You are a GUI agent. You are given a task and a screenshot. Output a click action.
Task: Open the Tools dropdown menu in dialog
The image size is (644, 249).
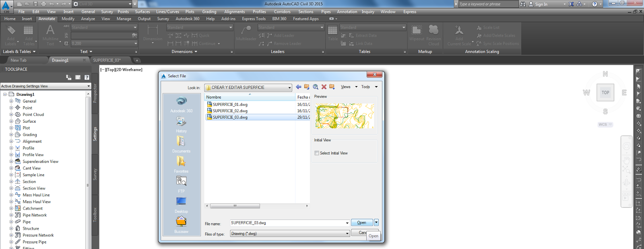[x=369, y=87]
